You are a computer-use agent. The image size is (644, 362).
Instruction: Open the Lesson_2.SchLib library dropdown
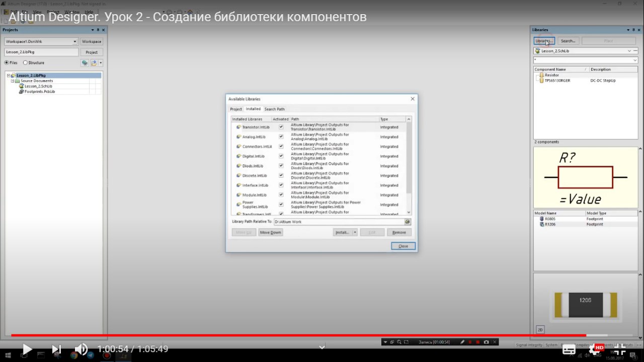(629, 51)
